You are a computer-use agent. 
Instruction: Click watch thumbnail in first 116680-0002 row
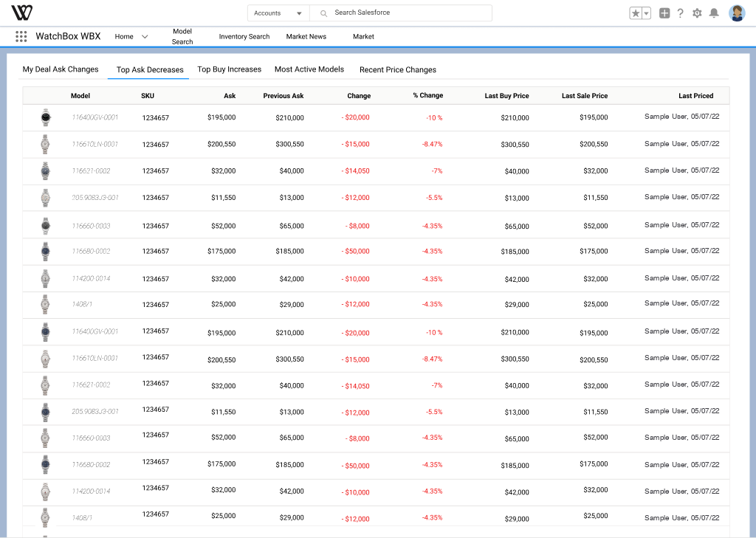point(45,251)
